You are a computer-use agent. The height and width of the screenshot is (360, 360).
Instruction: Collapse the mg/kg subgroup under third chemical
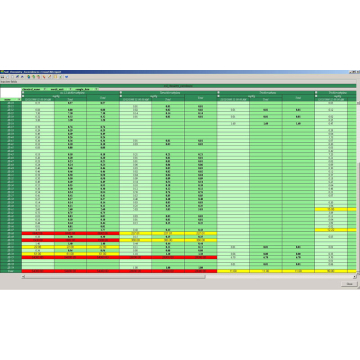(218, 96)
